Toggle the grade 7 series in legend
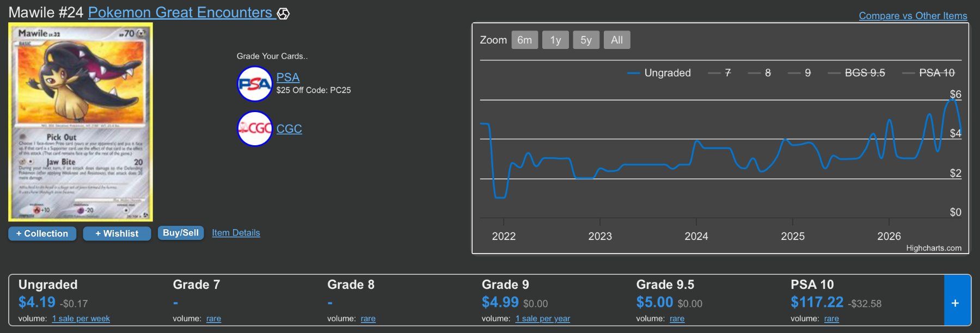 719,73
